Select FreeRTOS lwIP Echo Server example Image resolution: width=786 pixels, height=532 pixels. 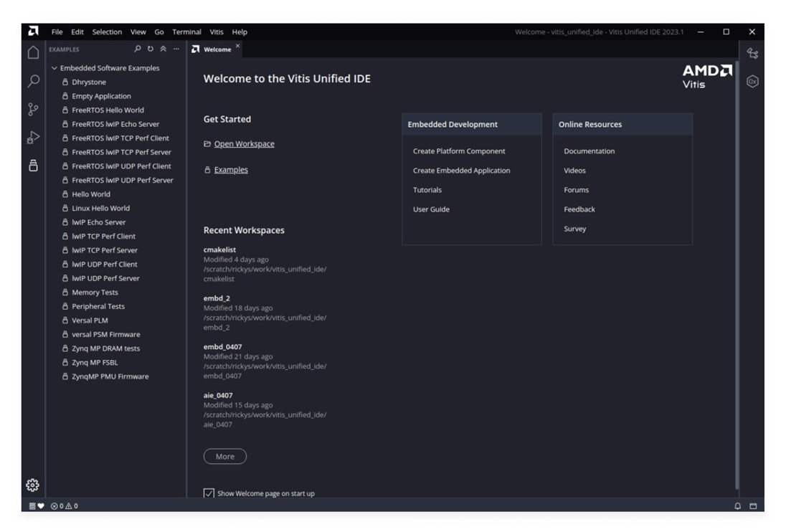coord(115,124)
